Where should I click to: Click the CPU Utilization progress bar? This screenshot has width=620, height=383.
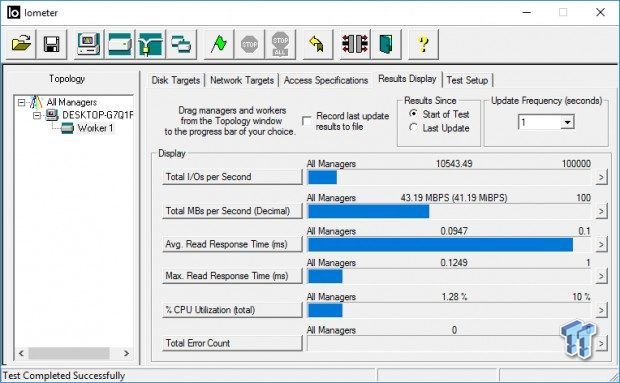[449, 310]
